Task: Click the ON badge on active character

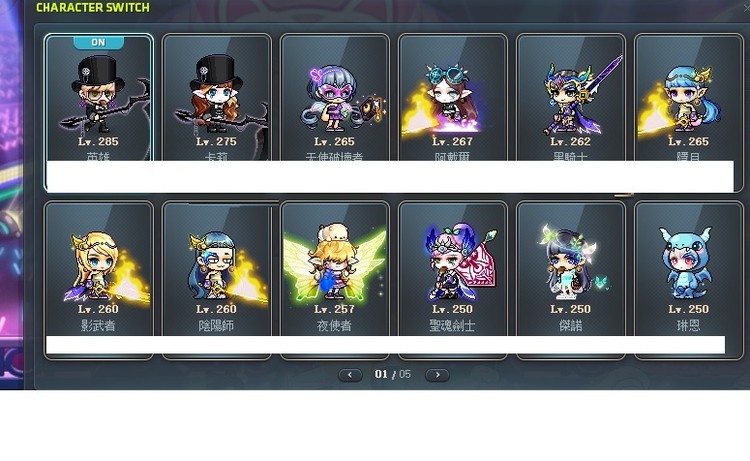Action: [99, 43]
